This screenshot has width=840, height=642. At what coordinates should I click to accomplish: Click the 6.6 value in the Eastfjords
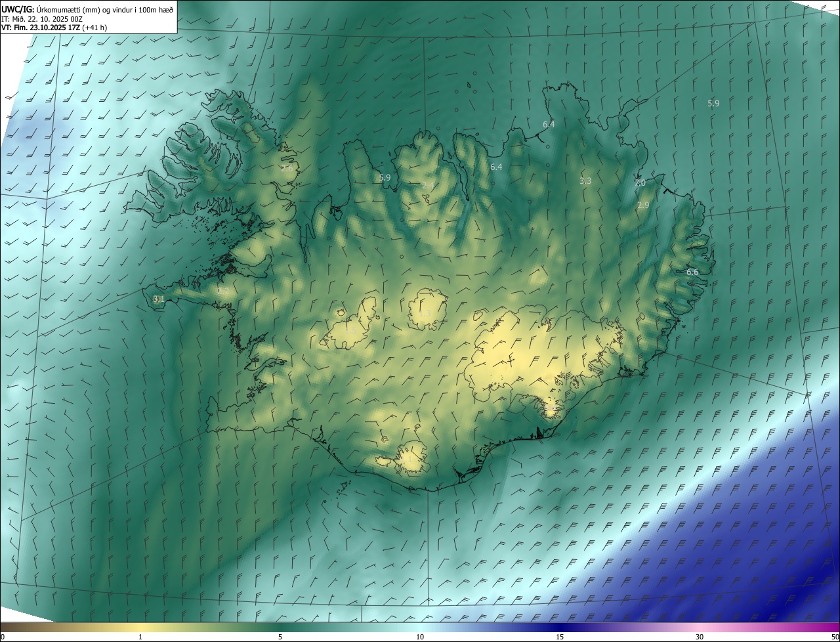coord(692,272)
